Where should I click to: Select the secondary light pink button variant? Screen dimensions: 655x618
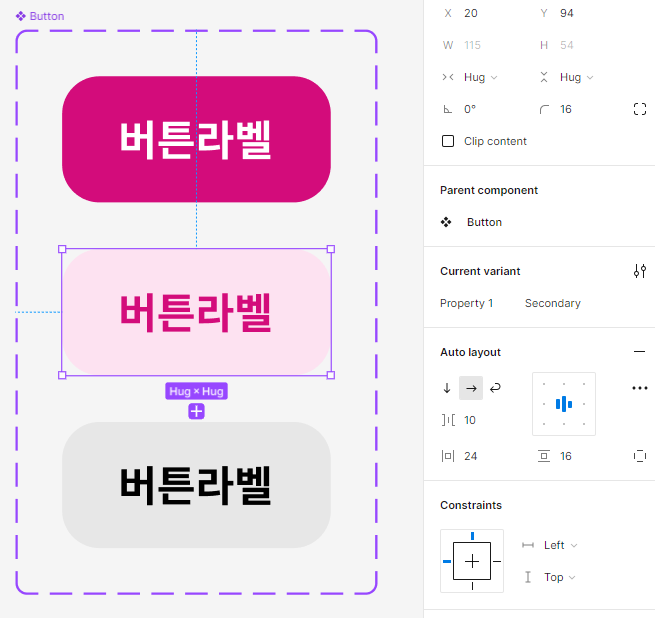click(x=196, y=312)
